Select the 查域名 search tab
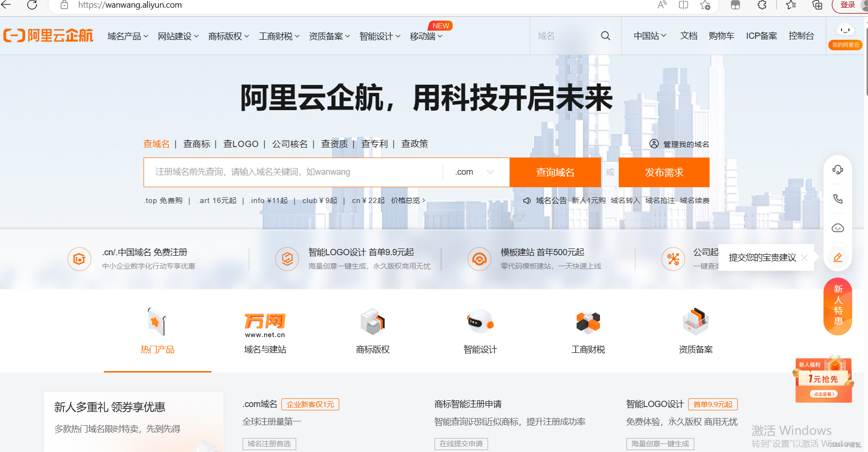 tap(156, 144)
